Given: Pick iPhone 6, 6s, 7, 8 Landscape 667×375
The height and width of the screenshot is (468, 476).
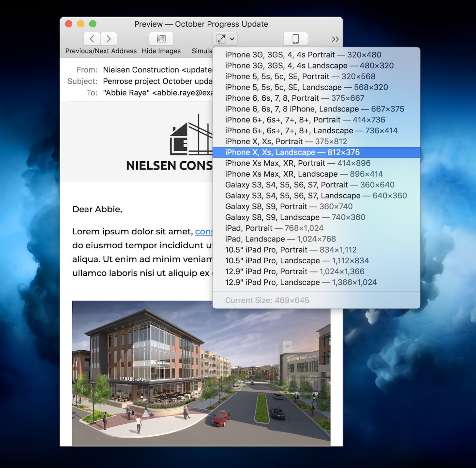Looking at the screenshot, I should click(316, 109).
